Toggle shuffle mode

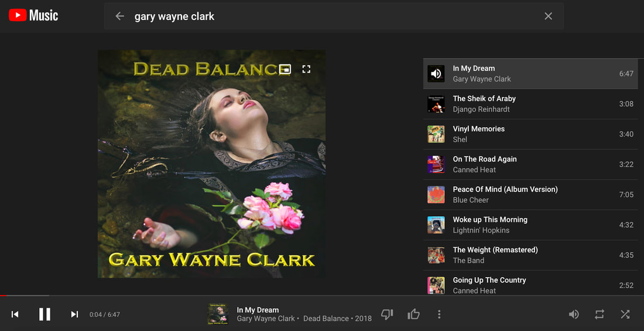pyautogui.click(x=625, y=314)
